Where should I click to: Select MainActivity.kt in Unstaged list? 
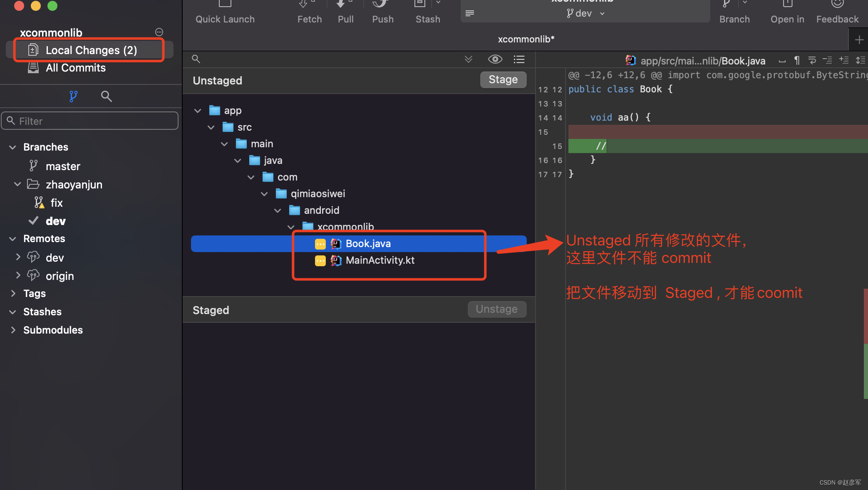(359, 260)
